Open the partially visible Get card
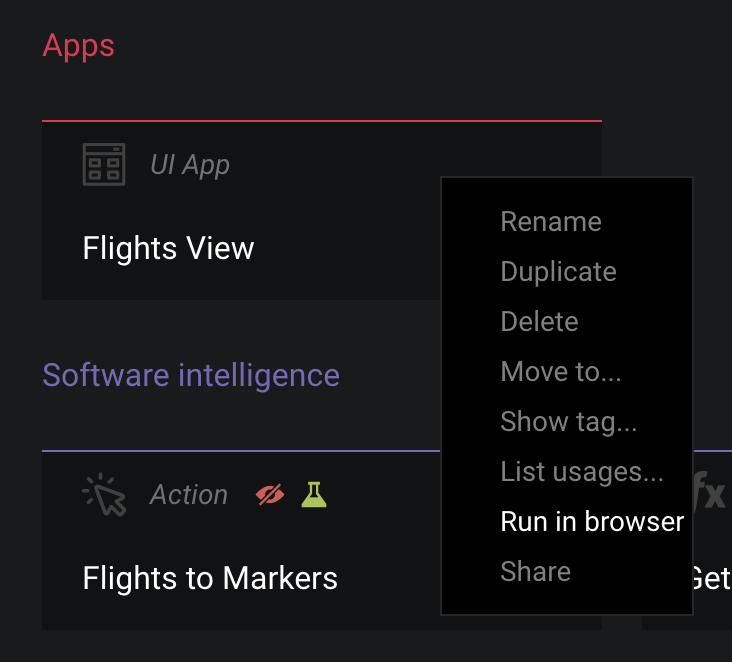732x662 pixels. [711, 578]
